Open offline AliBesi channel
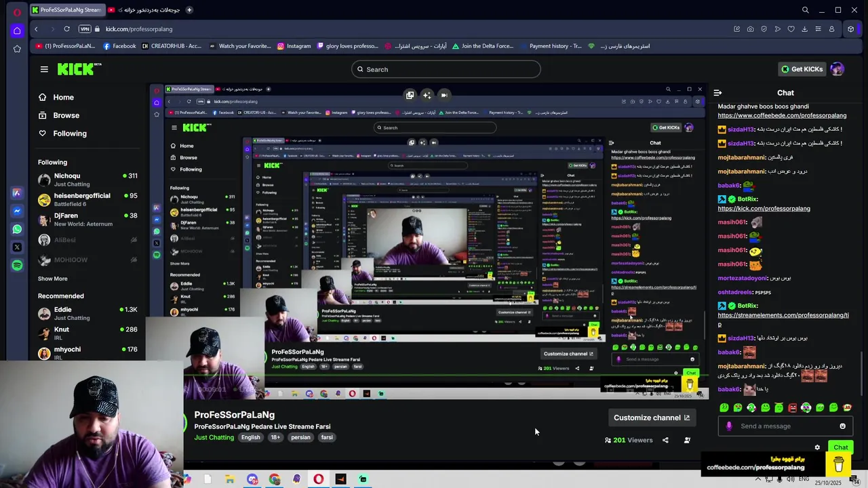 pyautogui.click(x=87, y=240)
